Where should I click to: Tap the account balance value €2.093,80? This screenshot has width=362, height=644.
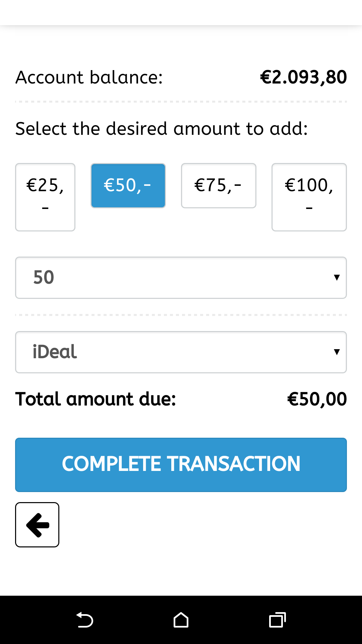point(303,77)
